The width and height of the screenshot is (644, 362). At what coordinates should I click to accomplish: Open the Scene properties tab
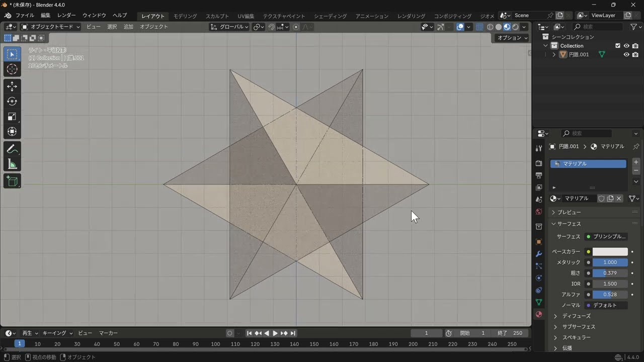pos(539,200)
